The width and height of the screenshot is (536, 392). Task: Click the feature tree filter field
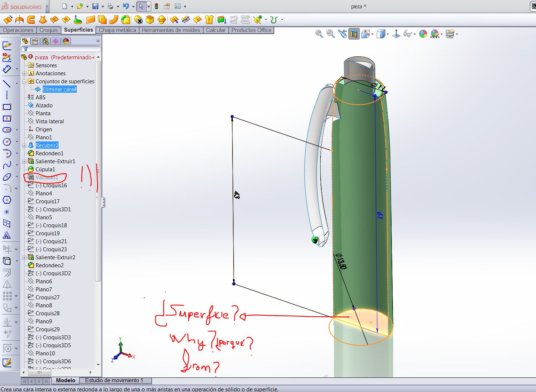(61, 49)
